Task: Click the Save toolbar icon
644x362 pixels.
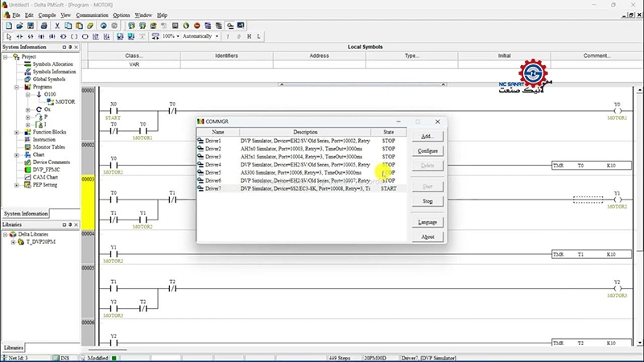Action: click(x=29, y=26)
